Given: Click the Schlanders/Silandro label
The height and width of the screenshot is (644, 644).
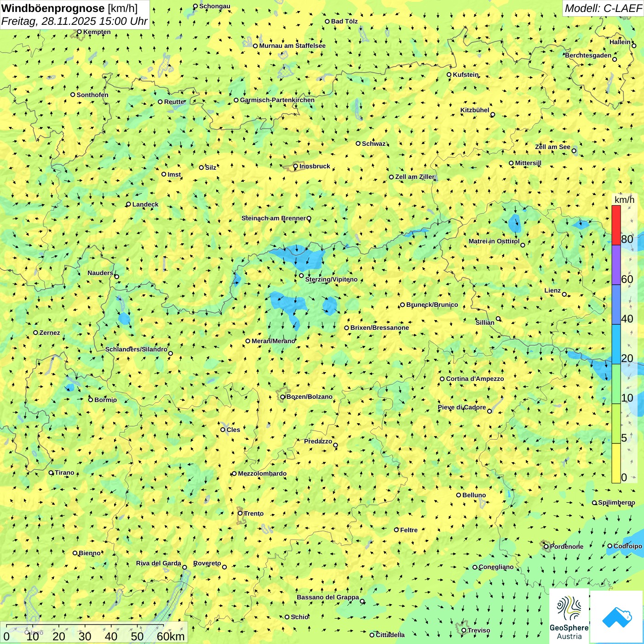Looking at the screenshot, I should pyautogui.click(x=136, y=349).
